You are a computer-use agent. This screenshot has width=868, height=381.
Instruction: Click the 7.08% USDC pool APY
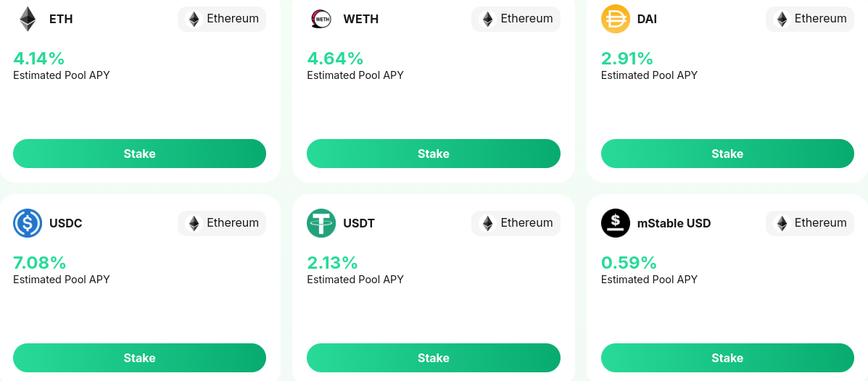(x=40, y=262)
